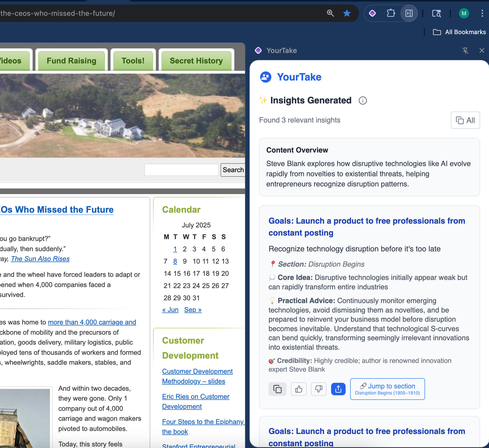Open the Secret History tab

point(196,61)
